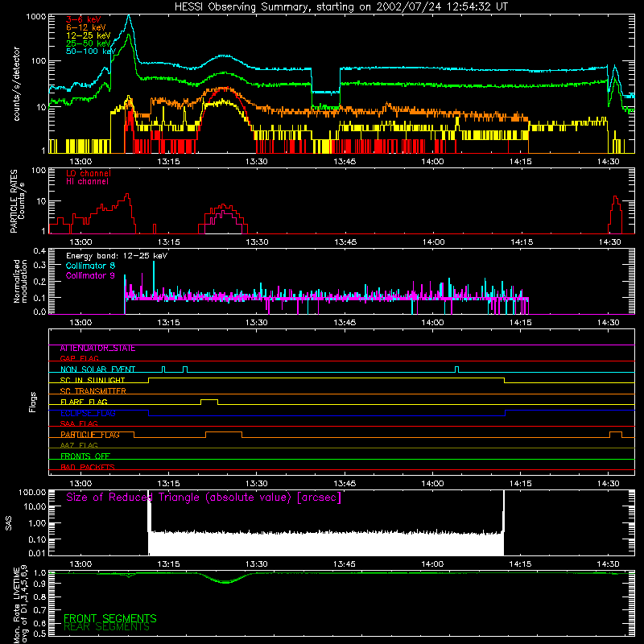Click the 100.00 tick label on the SAS axis
Viewport: 644px width, 644px height.
click(32, 492)
